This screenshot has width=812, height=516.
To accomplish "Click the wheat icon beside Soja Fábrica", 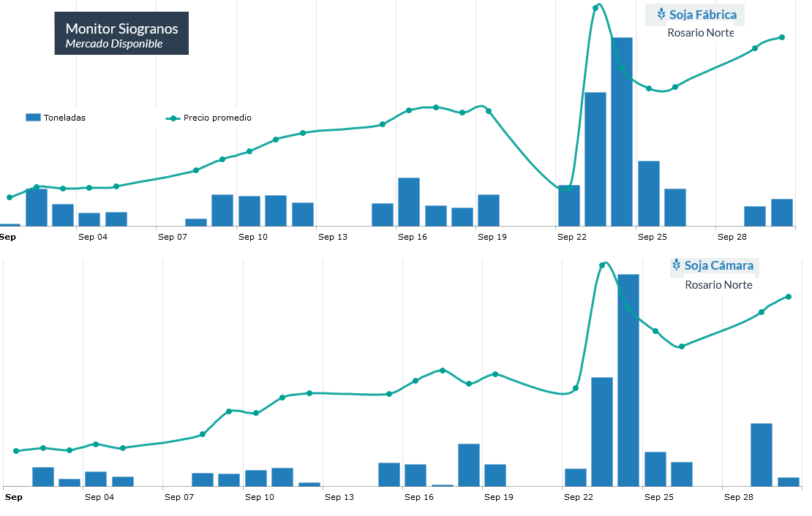I will coord(661,14).
